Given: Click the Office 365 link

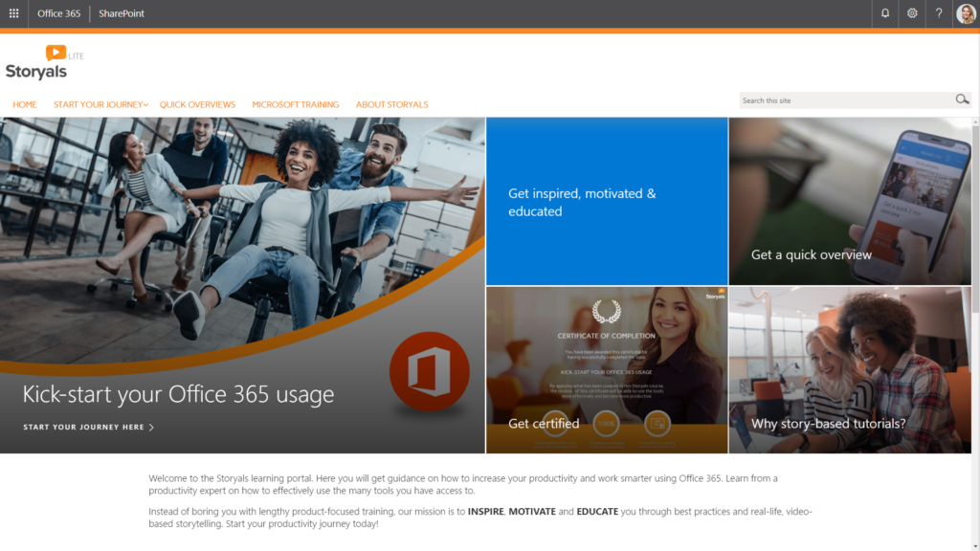Looking at the screenshot, I should pos(58,13).
